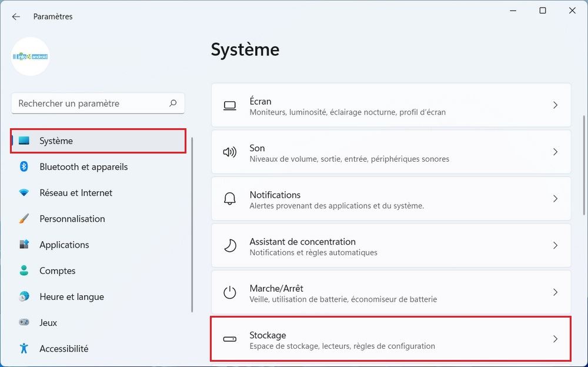Type in the Rechercher un paramètre field
588x367 pixels.
pos(88,104)
